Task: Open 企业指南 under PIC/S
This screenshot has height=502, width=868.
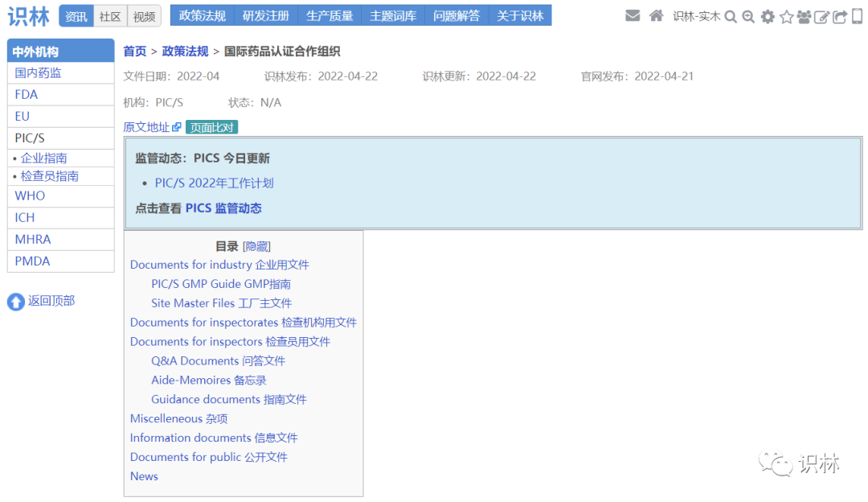Action: (43, 158)
